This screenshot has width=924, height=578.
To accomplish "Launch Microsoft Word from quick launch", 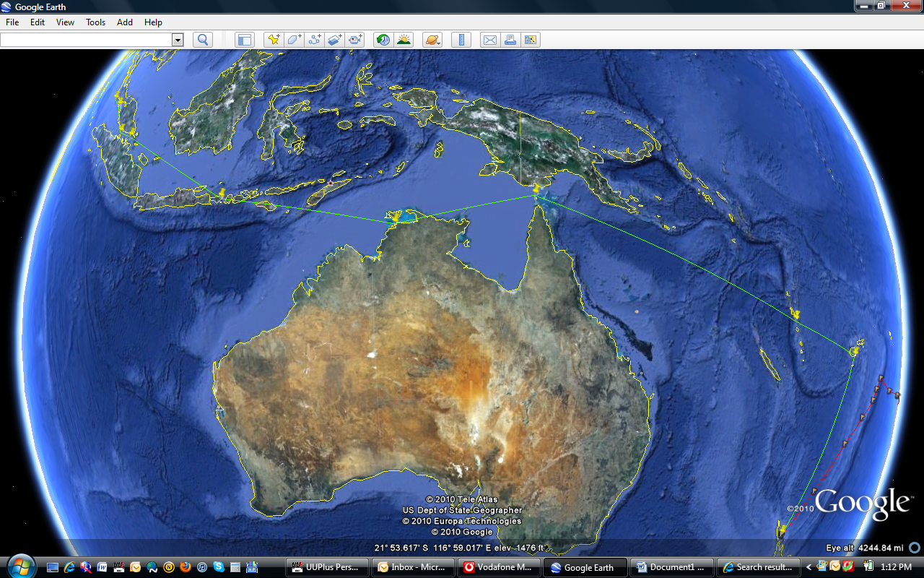I will [x=102, y=567].
